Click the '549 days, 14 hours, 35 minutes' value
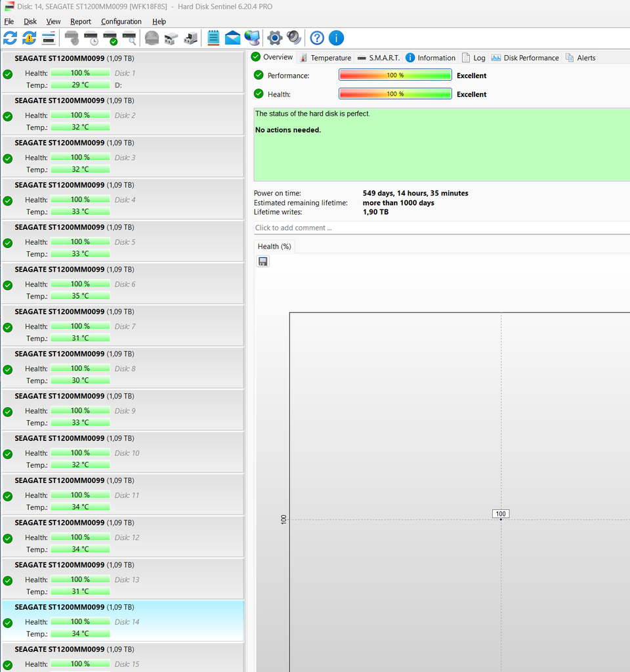This screenshot has width=630, height=672. 415,194
